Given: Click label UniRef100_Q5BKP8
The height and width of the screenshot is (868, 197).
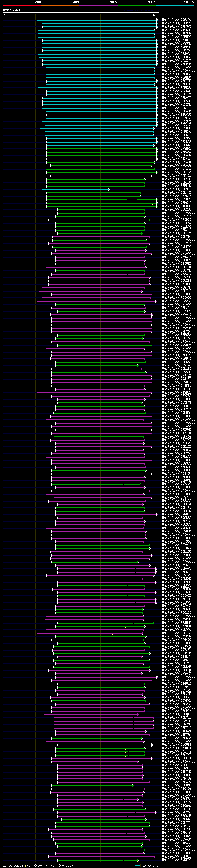Looking at the screenshot, I should [177, 355].
